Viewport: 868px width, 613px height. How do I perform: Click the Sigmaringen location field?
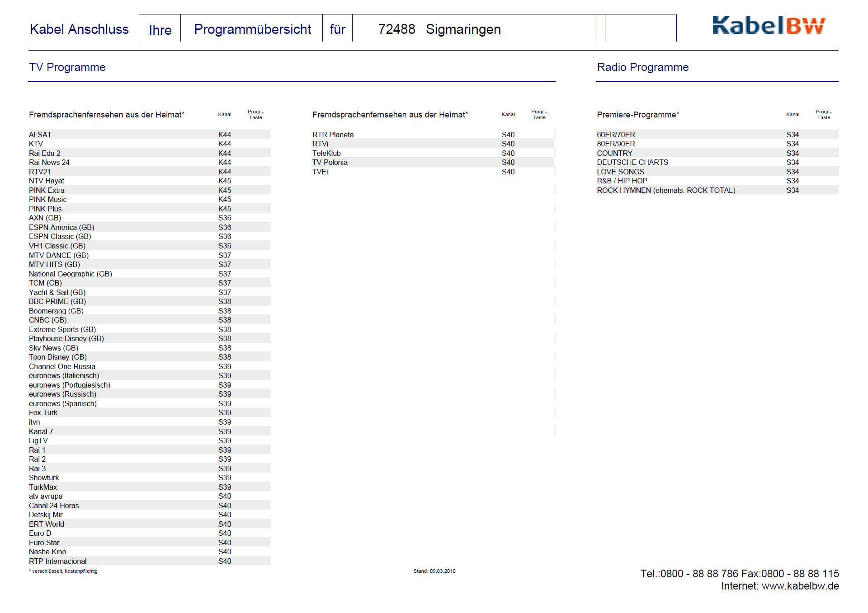(x=463, y=29)
